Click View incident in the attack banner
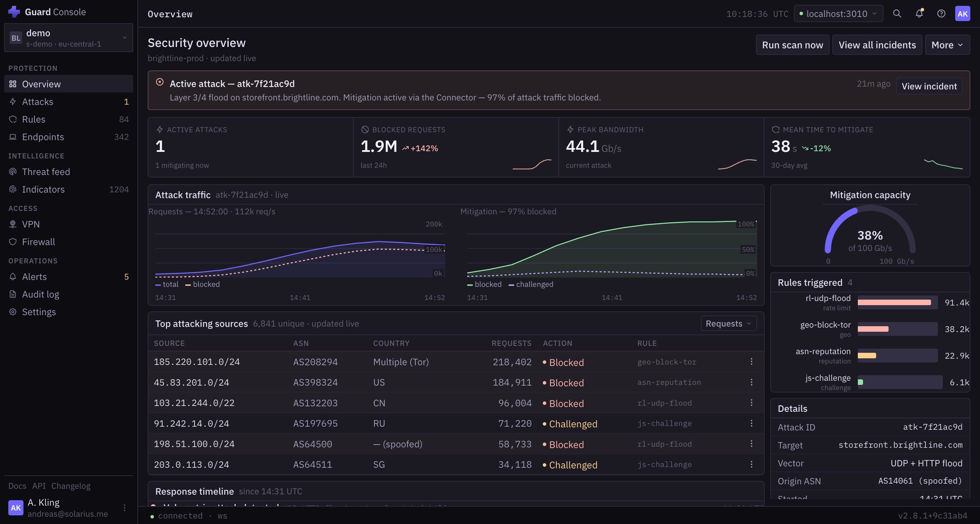980x524 pixels. tap(929, 86)
